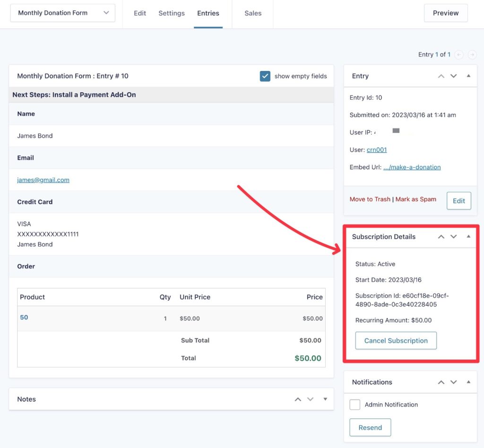The height and width of the screenshot is (448, 484).
Task: Click the Move to Trash link
Action: pyautogui.click(x=370, y=199)
